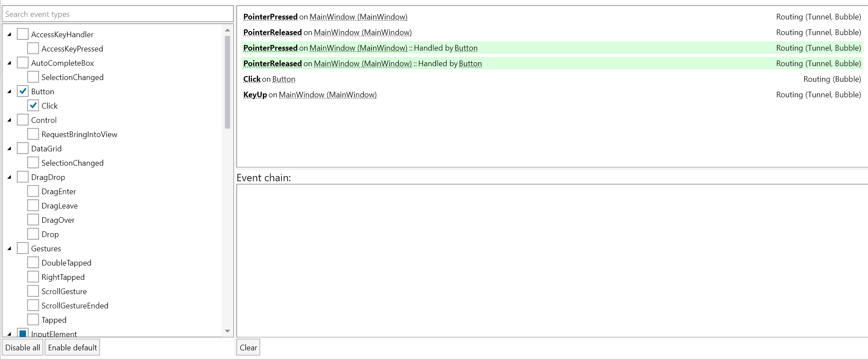Enable the AccessKeyPressed checkbox

pos(33,48)
